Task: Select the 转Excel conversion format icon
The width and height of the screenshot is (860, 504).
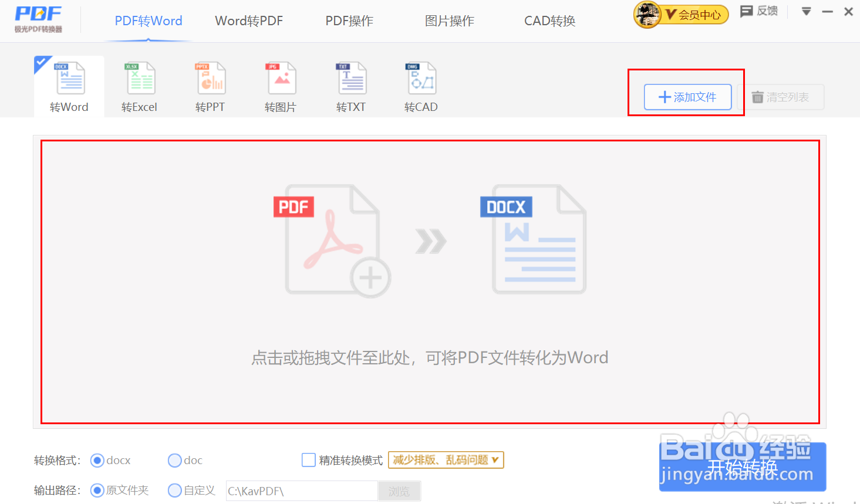Action: pyautogui.click(x=139, y=85)
